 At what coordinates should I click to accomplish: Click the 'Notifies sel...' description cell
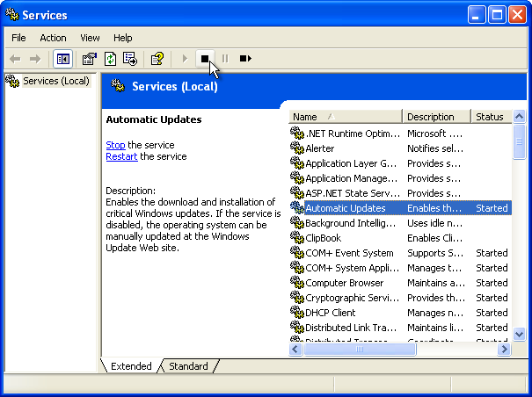pos(435,148)
